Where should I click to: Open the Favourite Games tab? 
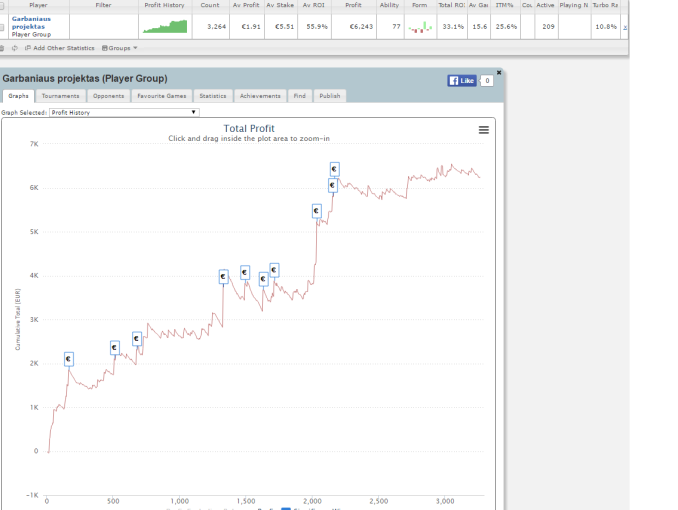162,96
